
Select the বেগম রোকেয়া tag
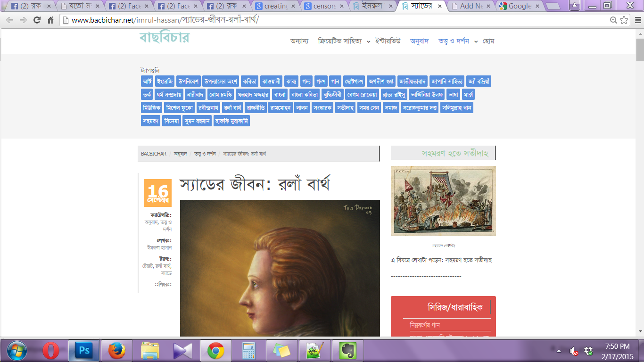(x=362, y=94)
